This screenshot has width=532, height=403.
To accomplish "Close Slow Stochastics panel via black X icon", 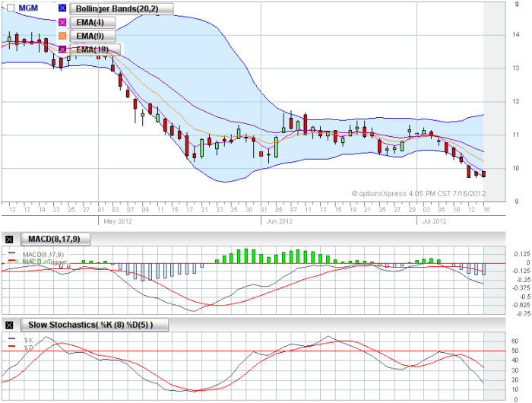I will (x=9, y=325).
